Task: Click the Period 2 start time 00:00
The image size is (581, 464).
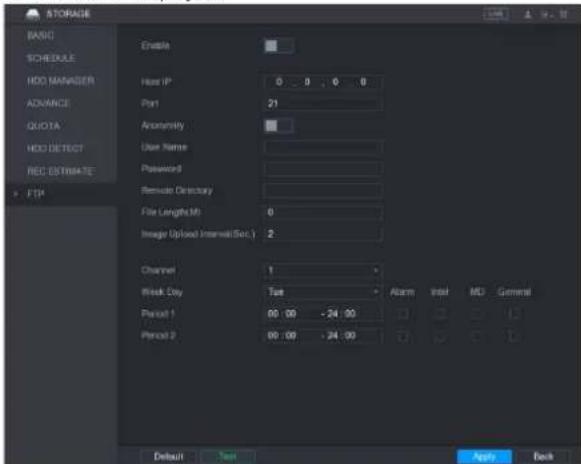Action: tap(282, 336)
